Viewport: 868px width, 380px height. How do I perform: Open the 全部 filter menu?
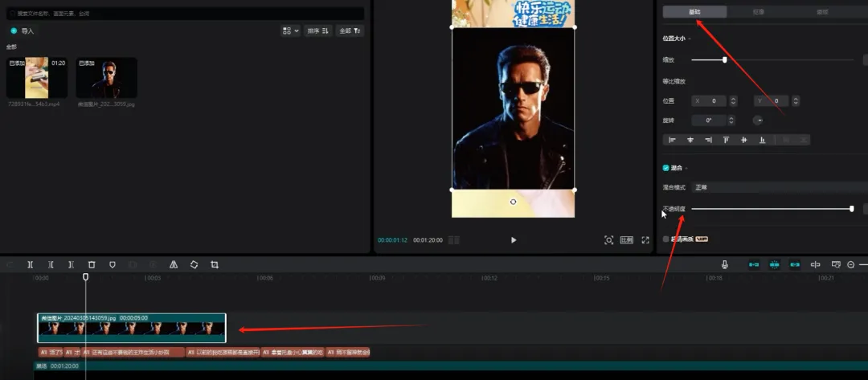point(350,31)
